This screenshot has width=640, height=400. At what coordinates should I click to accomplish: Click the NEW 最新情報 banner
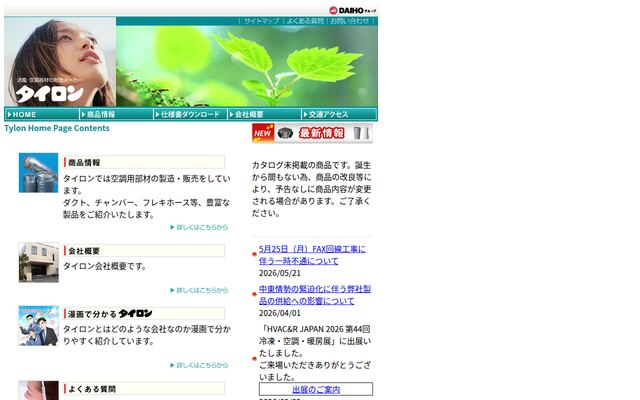point(312,133)
